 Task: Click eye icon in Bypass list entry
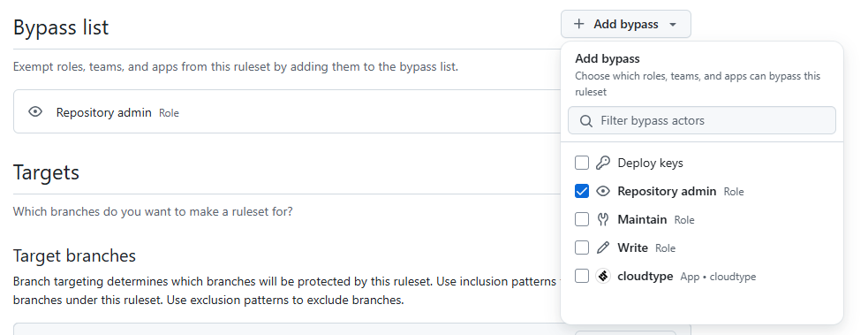35,112
